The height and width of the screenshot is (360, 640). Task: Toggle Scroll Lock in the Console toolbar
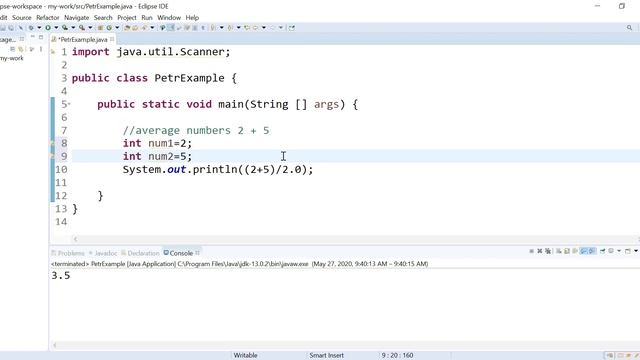(x=567, y=251)
